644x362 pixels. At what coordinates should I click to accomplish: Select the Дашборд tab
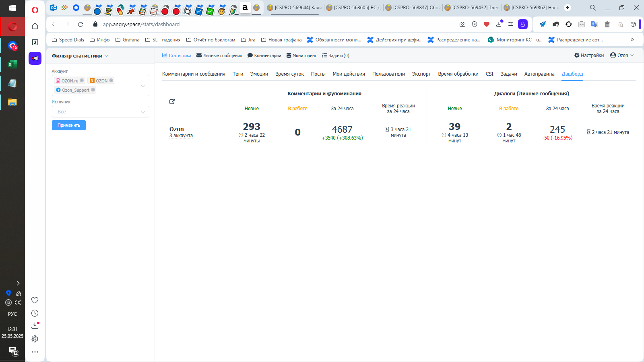(x=572, y=74)
